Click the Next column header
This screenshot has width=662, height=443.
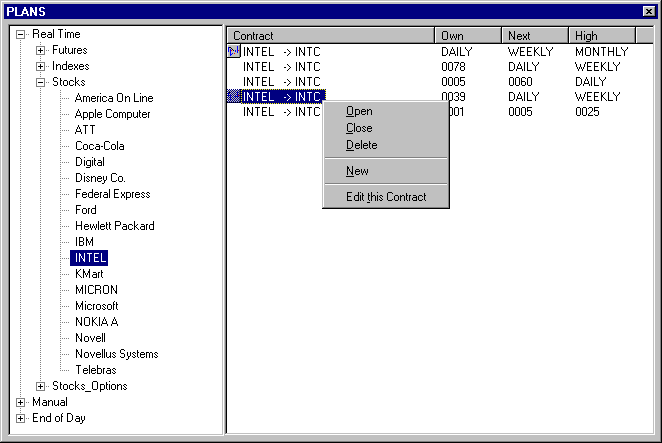535,35
